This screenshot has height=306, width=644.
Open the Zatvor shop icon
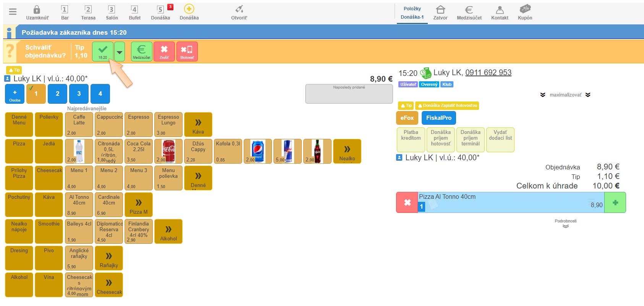tap(440, 10)
